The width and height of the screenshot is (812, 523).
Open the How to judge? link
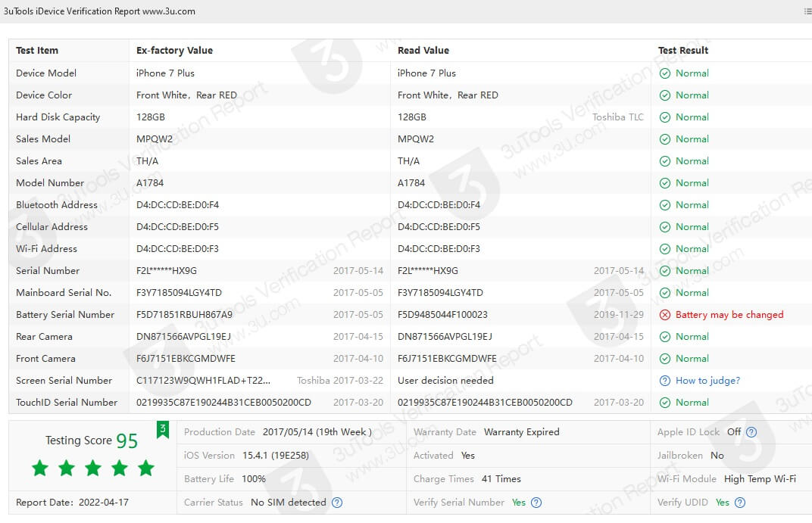pos(707,381)
